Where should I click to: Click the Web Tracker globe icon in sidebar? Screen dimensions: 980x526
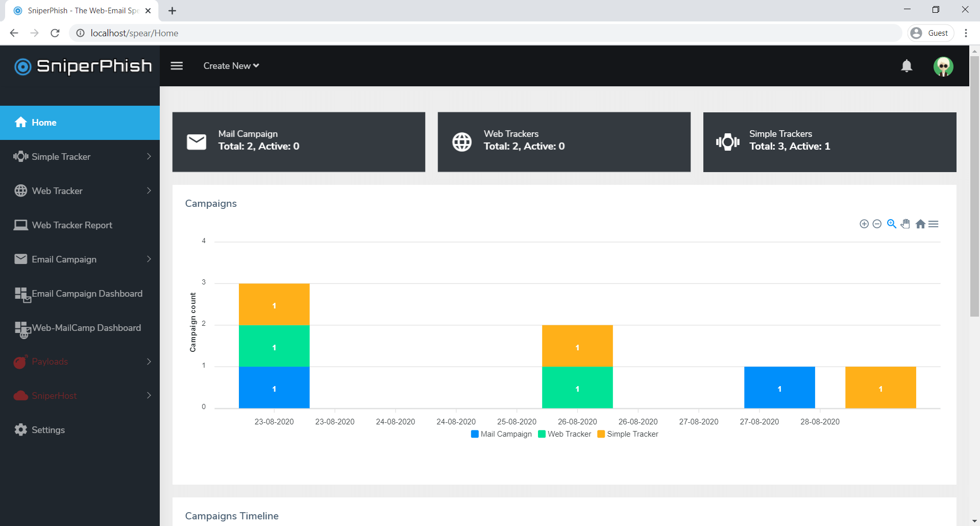pyautogui.click(x=21, y=190)
